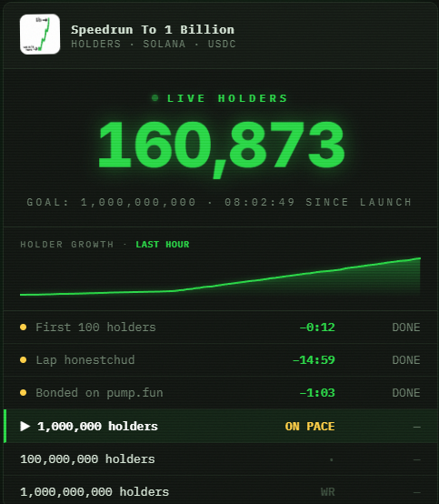Click DONE in Bonded on pump.fun row
Screen dimensions: 439x504
[406, 393]
